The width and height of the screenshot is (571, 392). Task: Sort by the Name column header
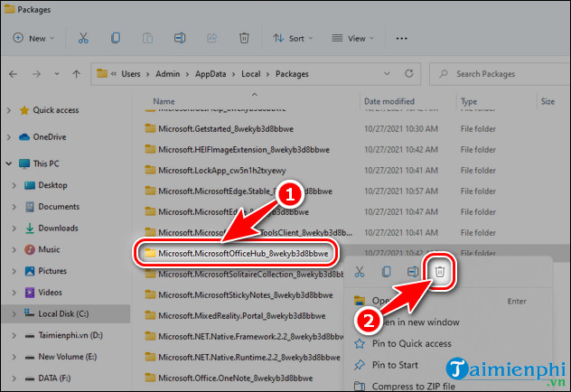(x=164, y=101)
